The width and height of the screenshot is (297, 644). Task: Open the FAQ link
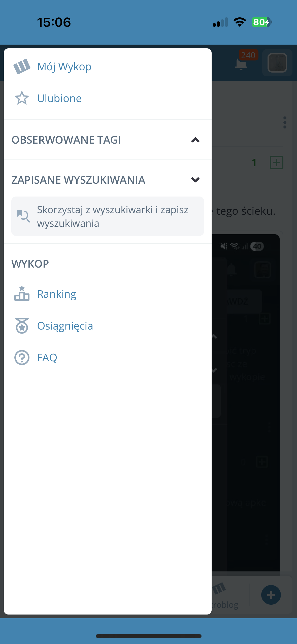tap(47, 358)
